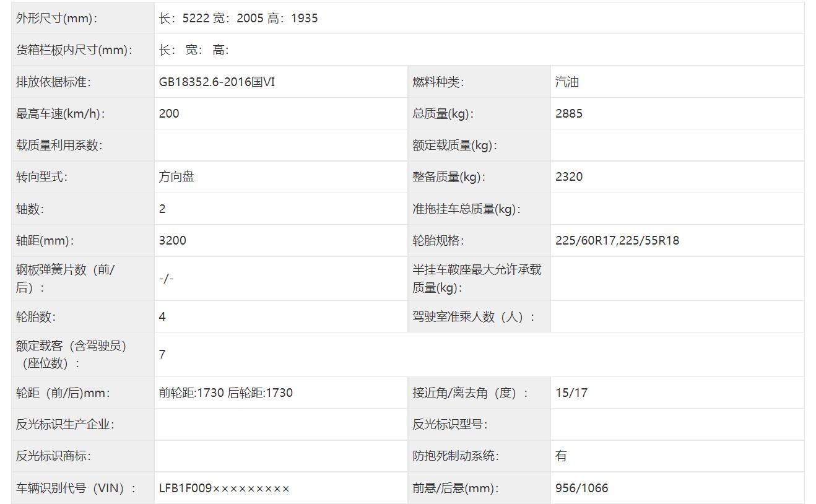Click the 轴数 label
The image size is (816, 504).
click(30, 209)
